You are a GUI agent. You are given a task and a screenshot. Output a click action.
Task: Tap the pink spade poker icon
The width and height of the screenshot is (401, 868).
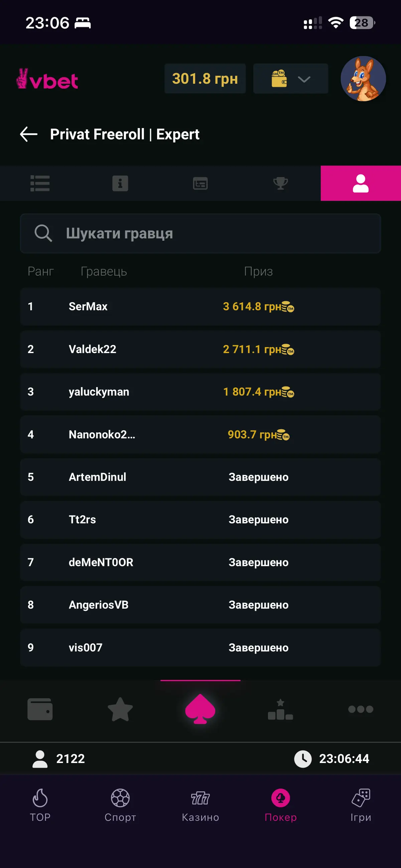[x=200, y=709]
